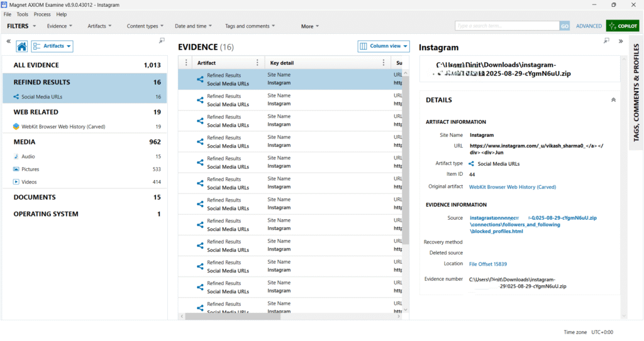Image resolution: width=644 pixels, height=341 pixels.
Task: Open the Tags and comments filter dropdown
Action: 250,26
